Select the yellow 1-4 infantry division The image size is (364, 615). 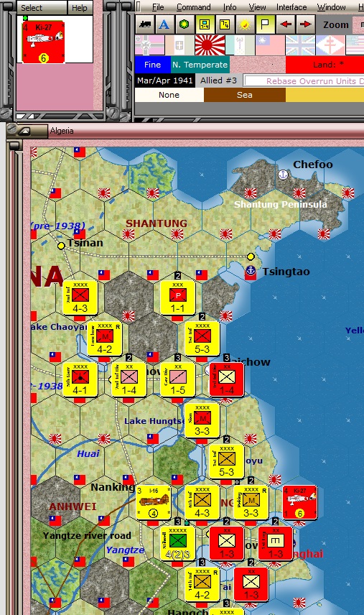[129, 379]
